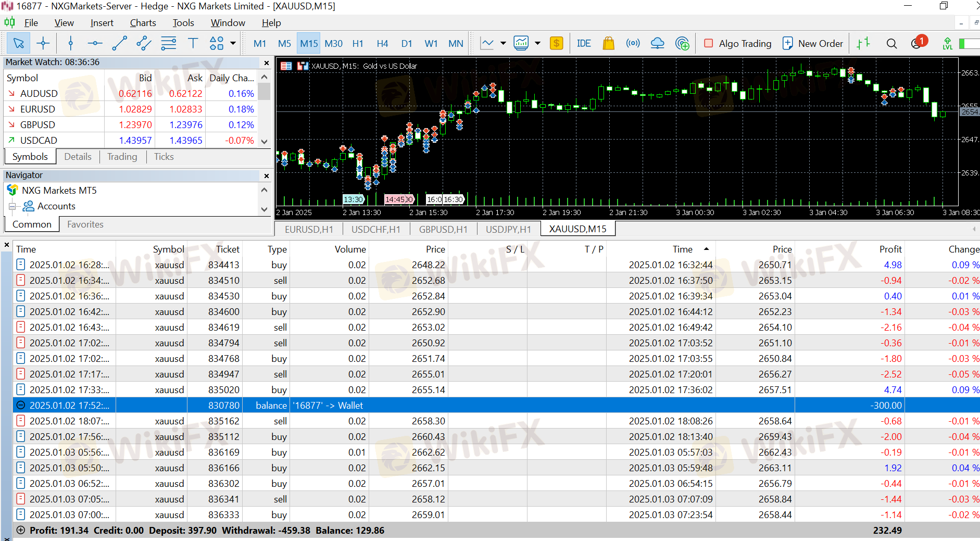Image resolution: width=980 pixels, height=541 pixels.
Task: Switch timeframe to H1
Action: tap(358, 43)
